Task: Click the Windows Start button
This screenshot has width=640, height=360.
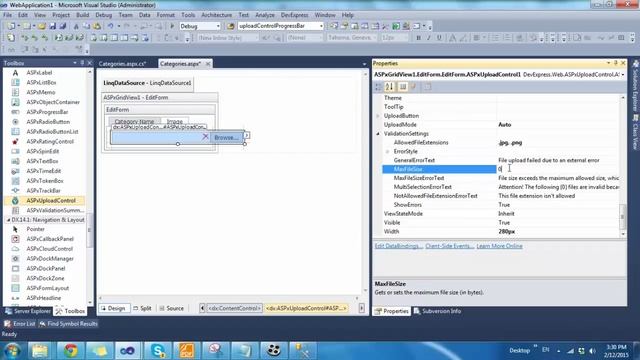Action: [12, 351]
